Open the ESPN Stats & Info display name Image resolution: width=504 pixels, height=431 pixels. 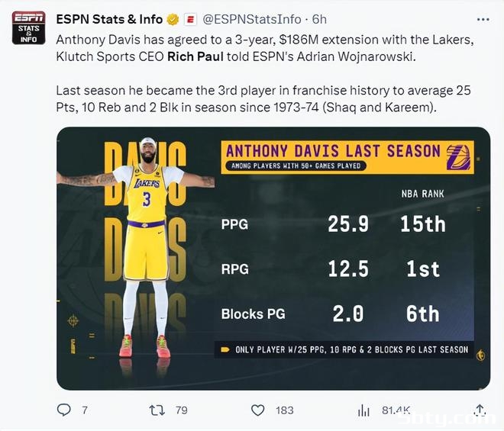tap(109, 20)
